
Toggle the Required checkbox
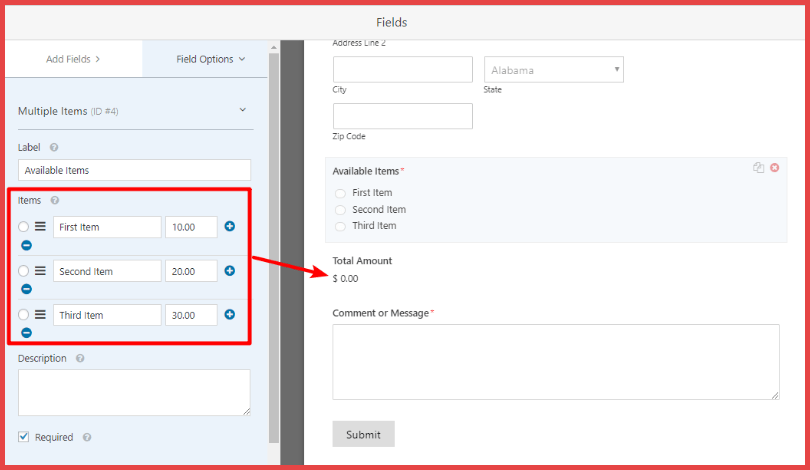click(24, 437)
